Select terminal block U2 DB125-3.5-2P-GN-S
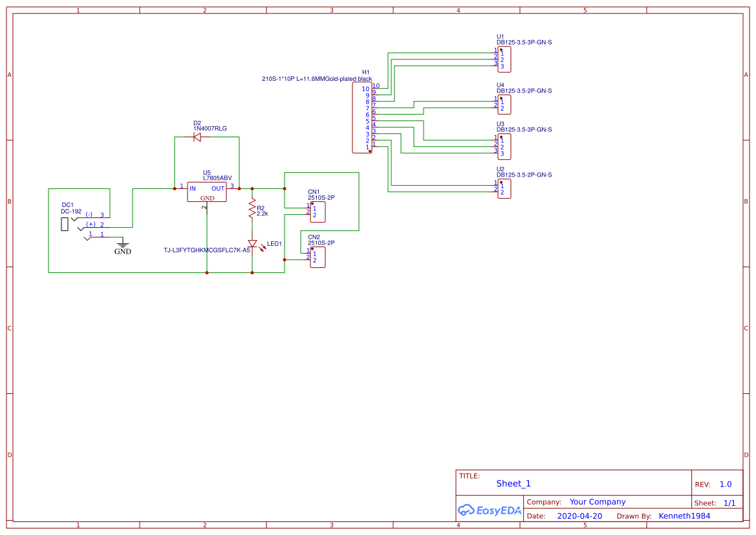756x535 pixels. point(504,189)
